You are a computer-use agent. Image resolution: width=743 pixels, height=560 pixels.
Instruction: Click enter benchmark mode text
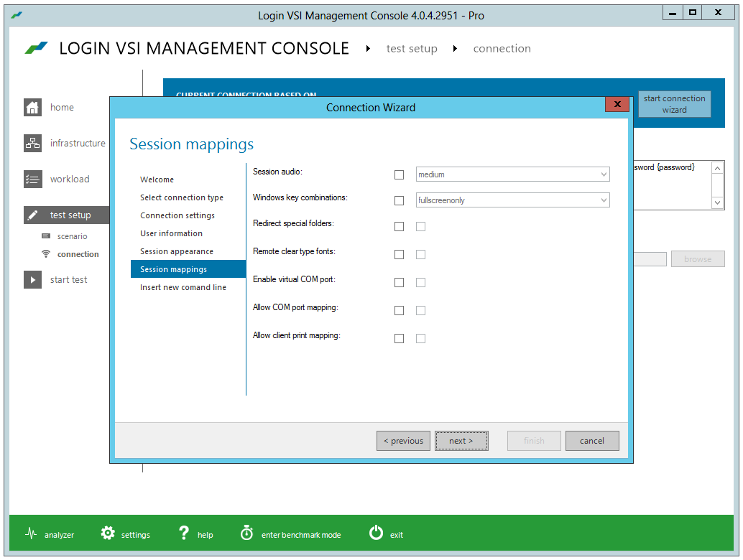pos(301,535)
